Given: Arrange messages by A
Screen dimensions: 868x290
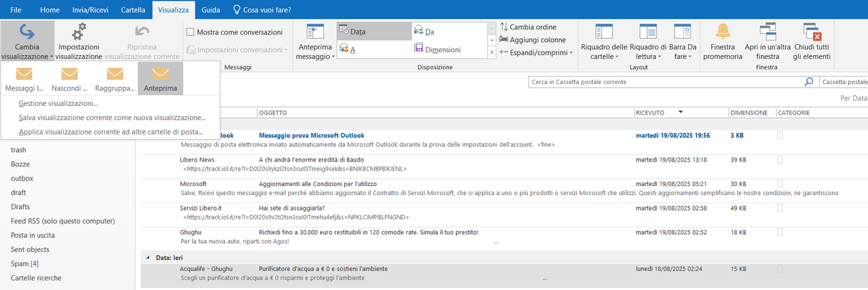Looking at the screenshot, I should pos(374,49).
